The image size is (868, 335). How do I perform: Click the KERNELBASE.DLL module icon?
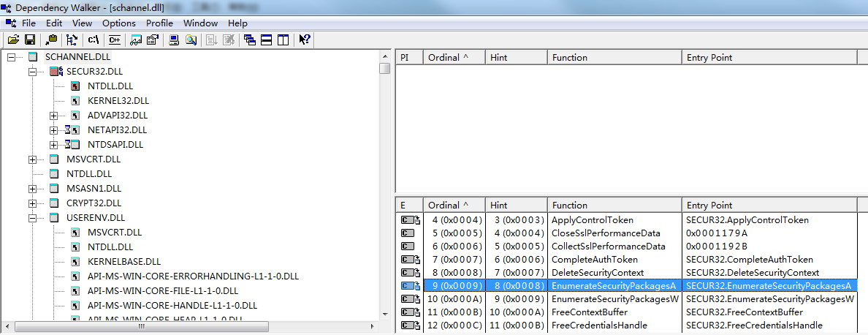tap(76, 260)
